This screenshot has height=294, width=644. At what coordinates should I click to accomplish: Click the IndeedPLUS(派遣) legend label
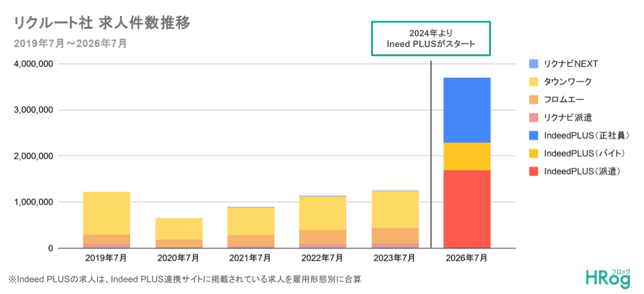pyautogui.click(x=582, y=171)
